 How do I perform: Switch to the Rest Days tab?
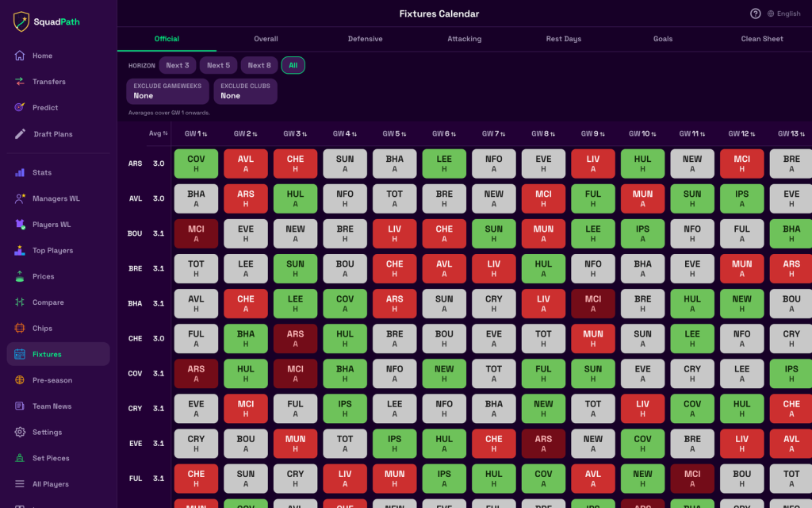564,39
